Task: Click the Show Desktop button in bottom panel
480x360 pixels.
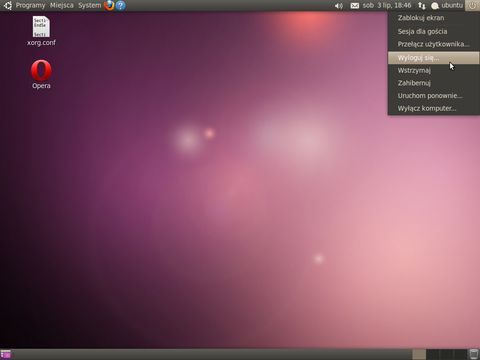Action: coord(6,354)
